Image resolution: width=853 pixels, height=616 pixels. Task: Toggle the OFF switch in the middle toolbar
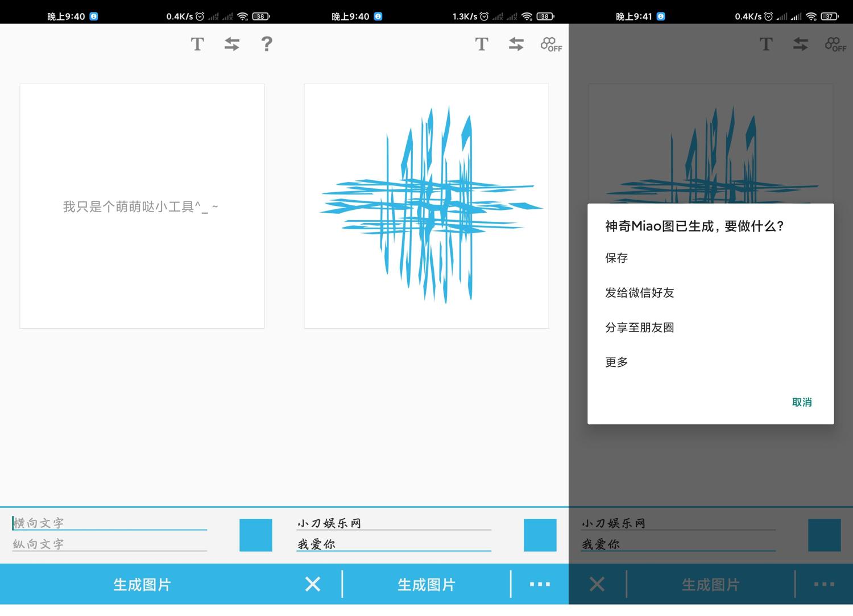550,44
